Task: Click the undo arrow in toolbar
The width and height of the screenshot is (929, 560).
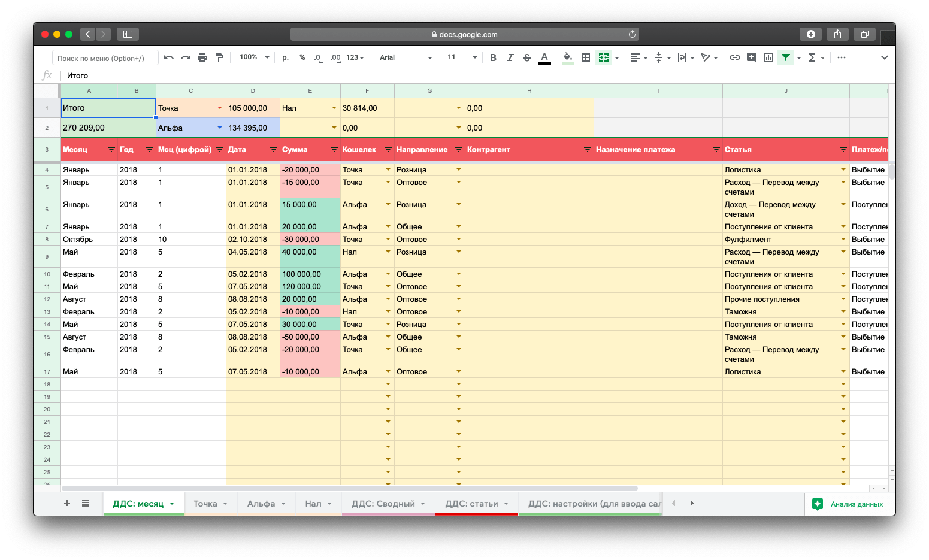Action: [169, 57]
